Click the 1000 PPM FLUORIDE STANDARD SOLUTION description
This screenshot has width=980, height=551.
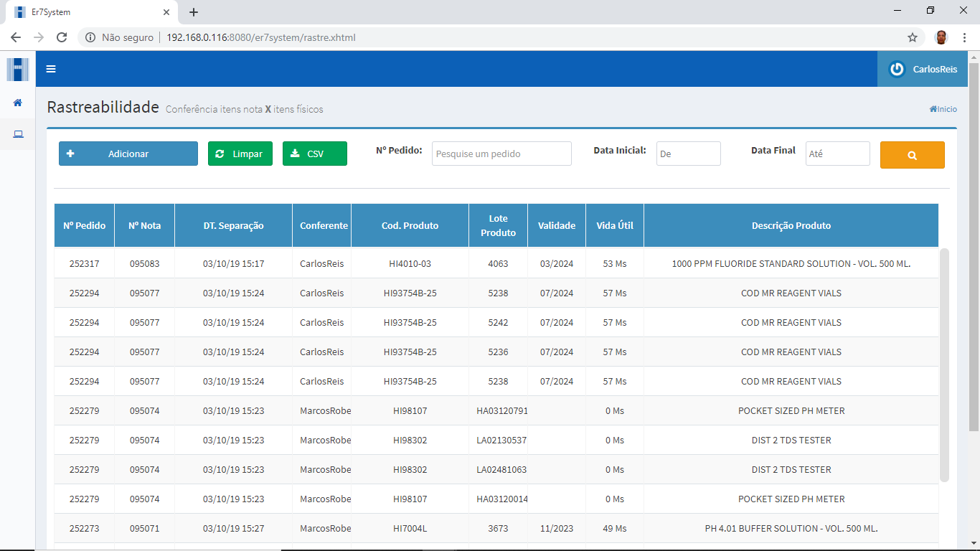click(x=791, y=263)
